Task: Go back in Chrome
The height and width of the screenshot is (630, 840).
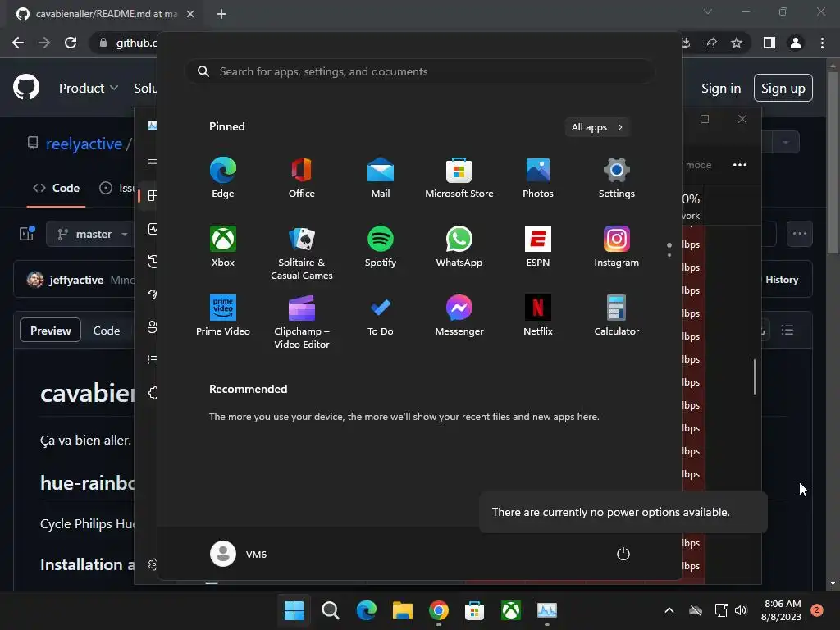Action: point(18,43)
